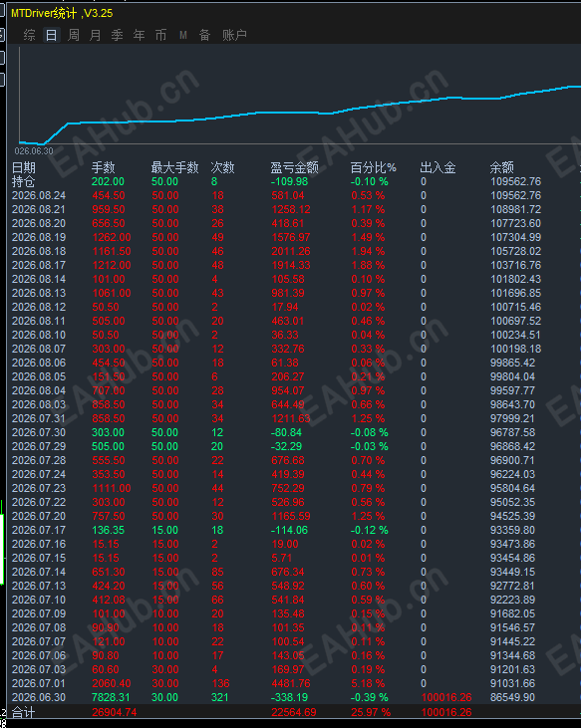Select the date row 2026.08.11
581x728 pixels.
39,321
